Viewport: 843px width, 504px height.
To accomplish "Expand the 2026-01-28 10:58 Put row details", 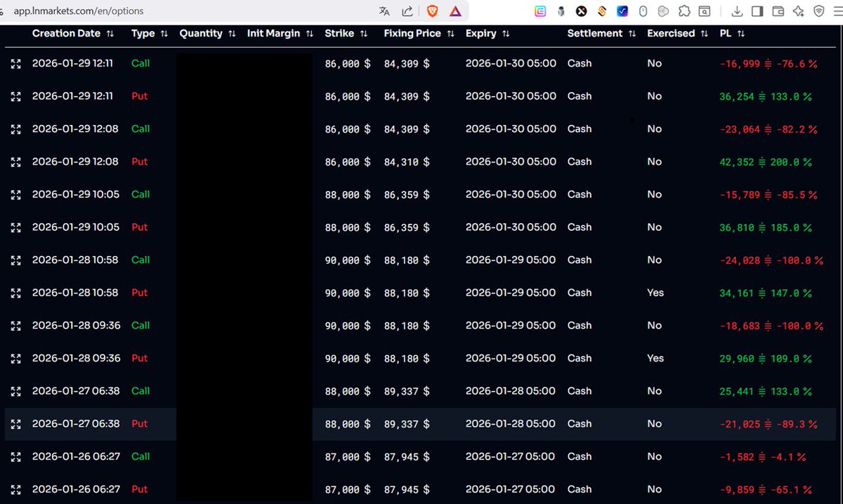I will (16, 293).
